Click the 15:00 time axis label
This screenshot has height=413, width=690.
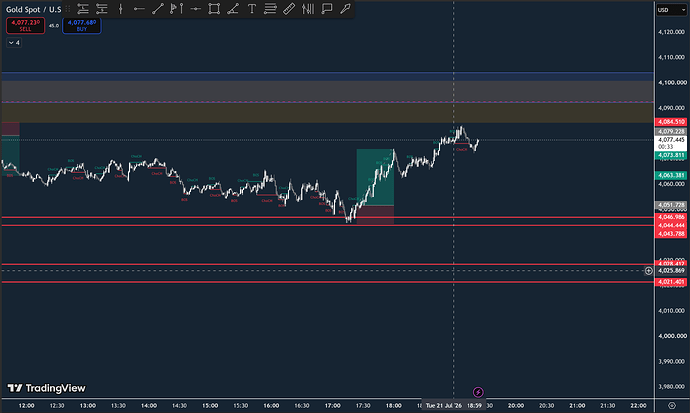point(210,406)
